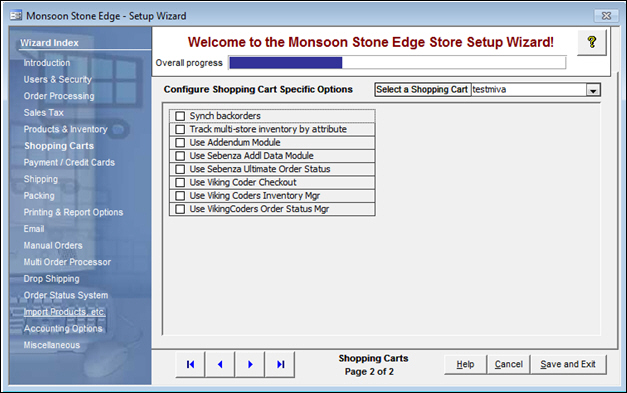Click the Help button
This screenshot has width=627, height=393.
[465, 364]
